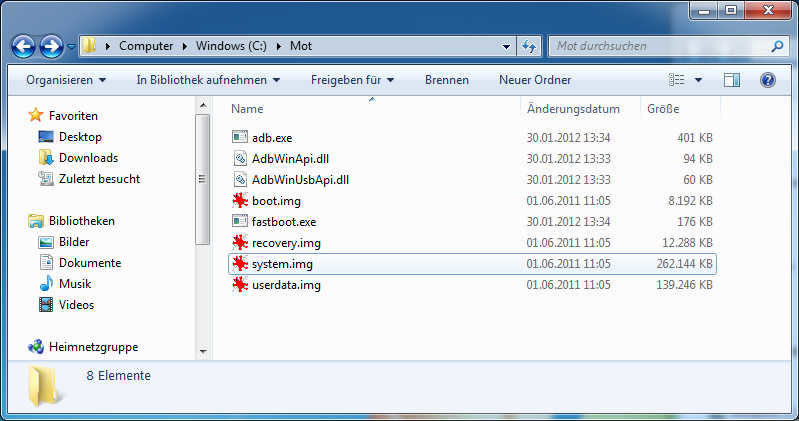
Task: Click the Mot breadcrumb in address bar
Action: click(x=301, y=46)
